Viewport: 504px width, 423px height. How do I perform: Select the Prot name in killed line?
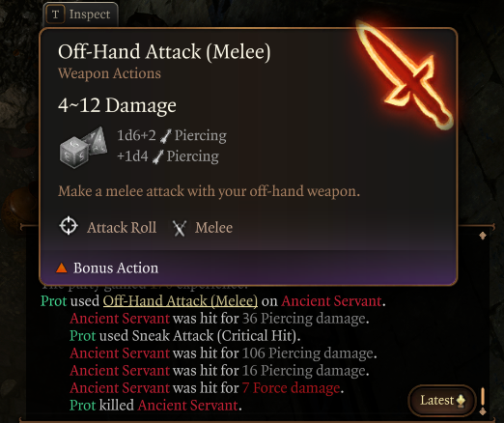pyautogui.click(x=83, y=406)
